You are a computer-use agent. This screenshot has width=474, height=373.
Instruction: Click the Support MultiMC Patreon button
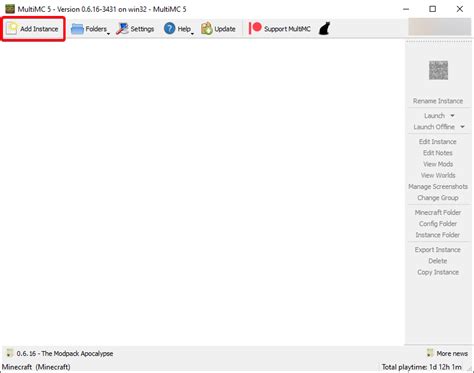coord(280,29)
